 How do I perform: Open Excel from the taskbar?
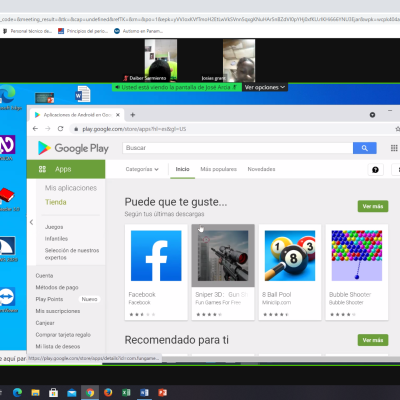pos(126,392)
